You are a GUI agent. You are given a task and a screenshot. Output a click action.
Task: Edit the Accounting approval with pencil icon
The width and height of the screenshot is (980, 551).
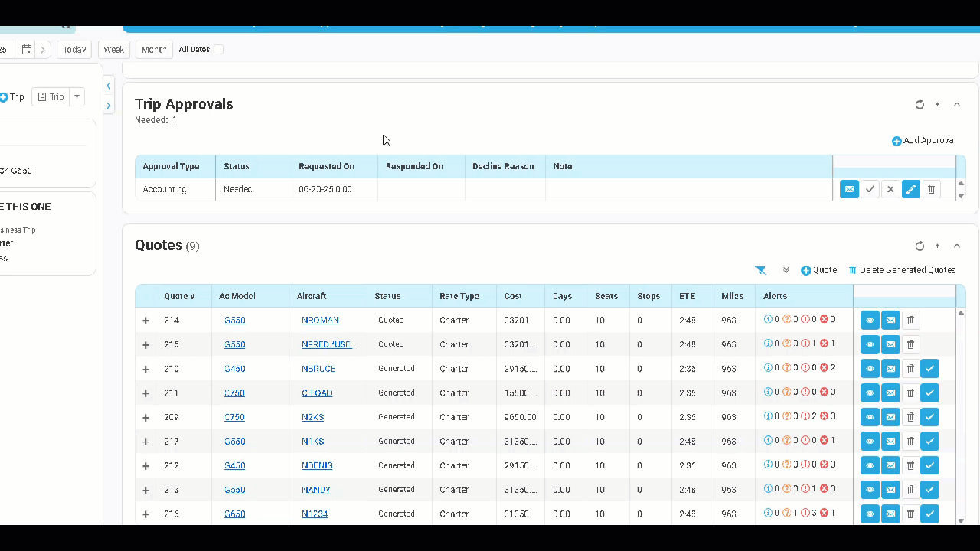(910, 189)
